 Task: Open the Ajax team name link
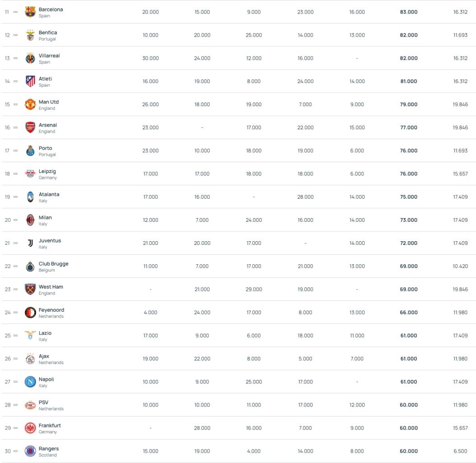pos(44,356)
